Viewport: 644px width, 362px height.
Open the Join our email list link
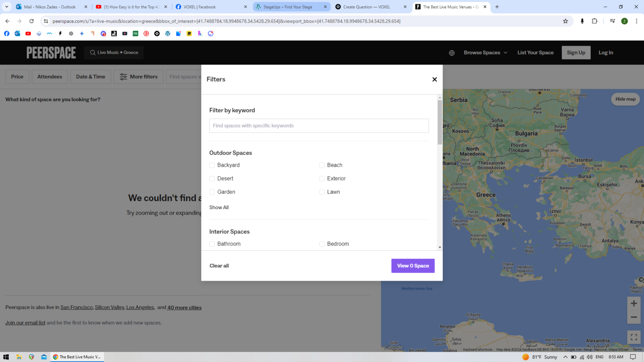click(x=25, y=322)
